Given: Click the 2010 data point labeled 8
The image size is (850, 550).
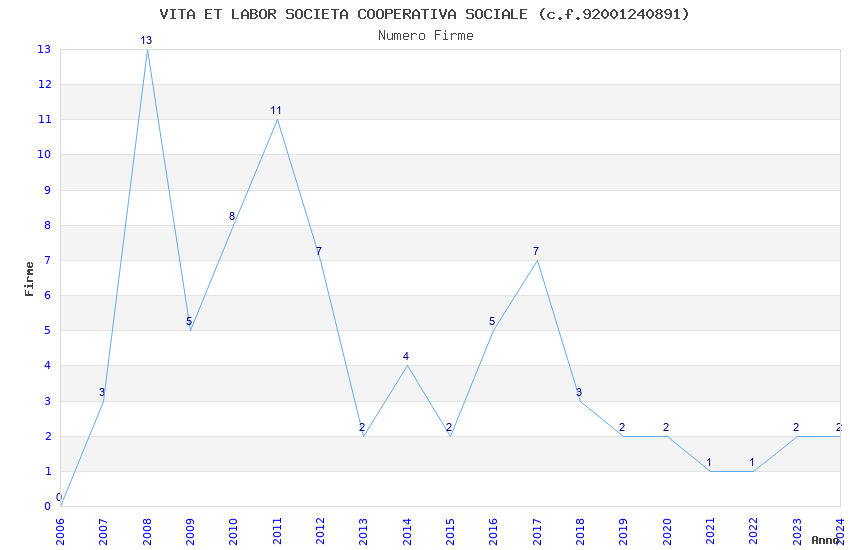Looking at the screenshot, I should [234, 225].
